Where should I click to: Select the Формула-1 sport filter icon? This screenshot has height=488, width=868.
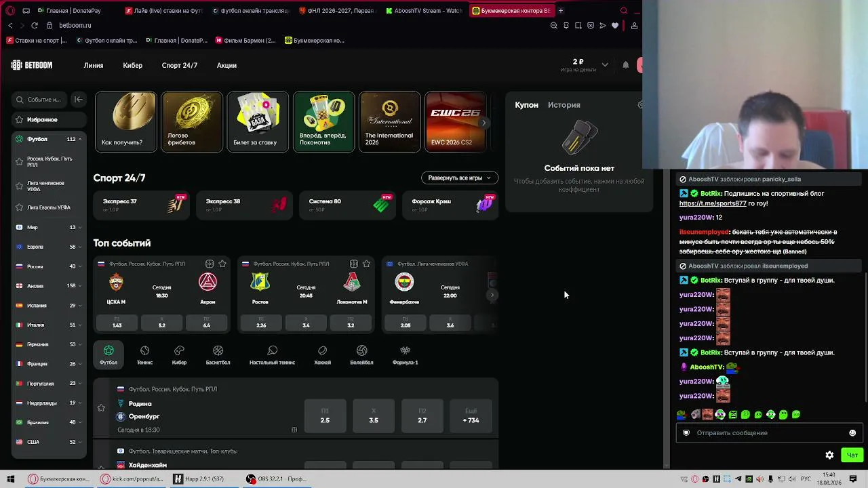[405, 354]
